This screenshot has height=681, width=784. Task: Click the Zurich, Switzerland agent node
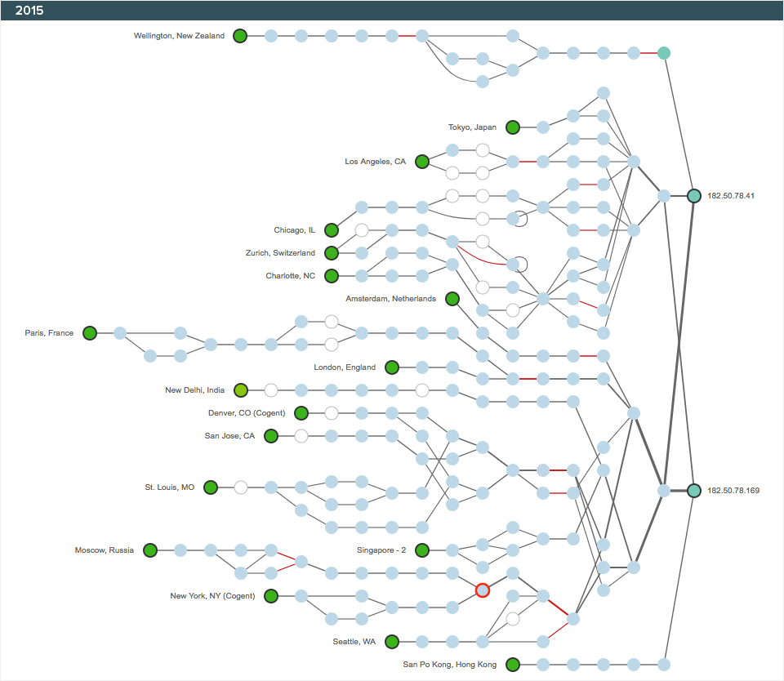[331, 253]
